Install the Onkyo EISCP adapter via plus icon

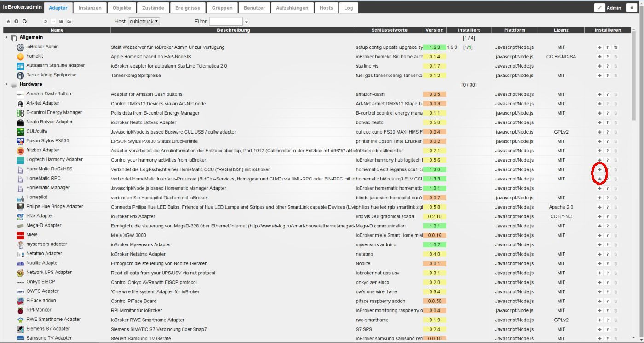point(600,282)
